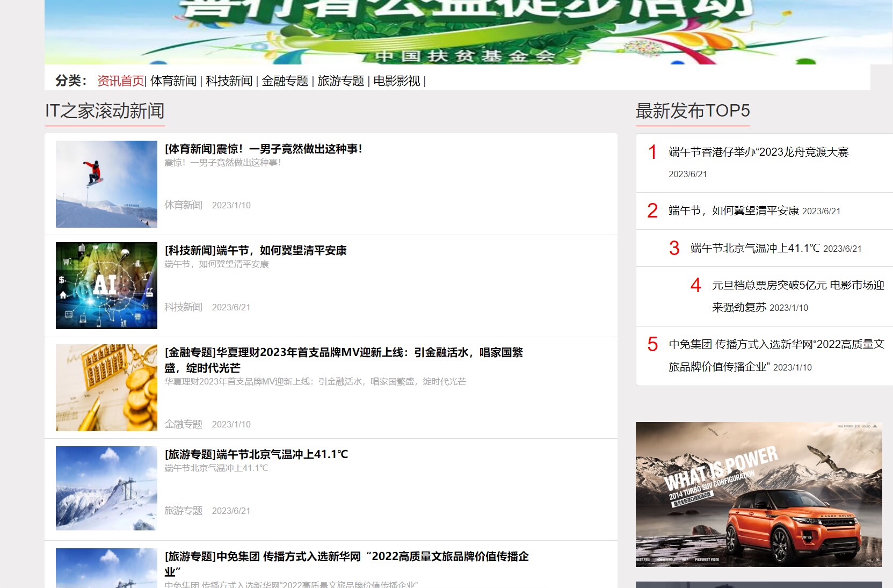Click date 2023/1/10 of the 体育新闻 article

click(x=231, y=205)
